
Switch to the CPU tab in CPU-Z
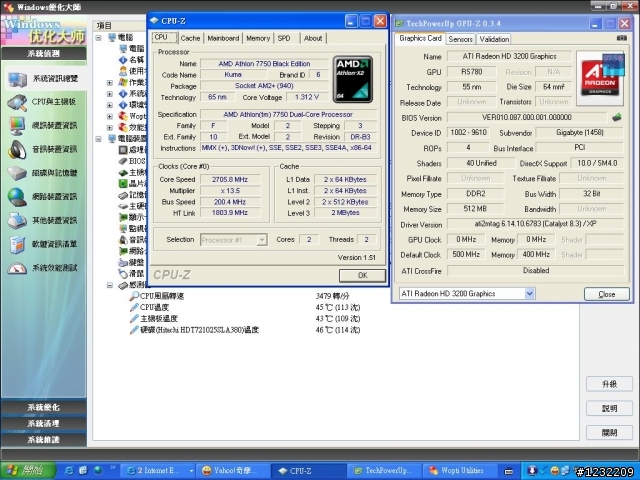tap(164, 38)
